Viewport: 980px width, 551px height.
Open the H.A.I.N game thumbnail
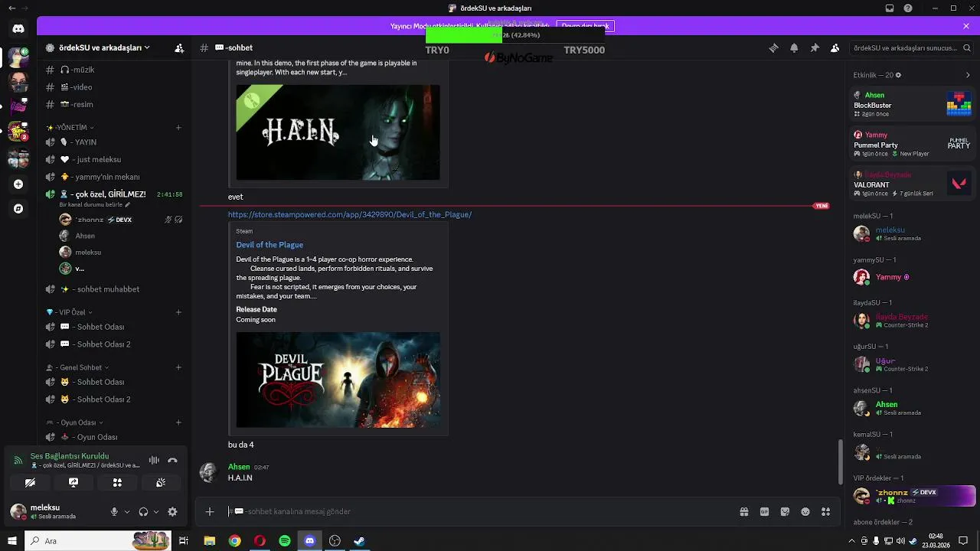(338, 132)
